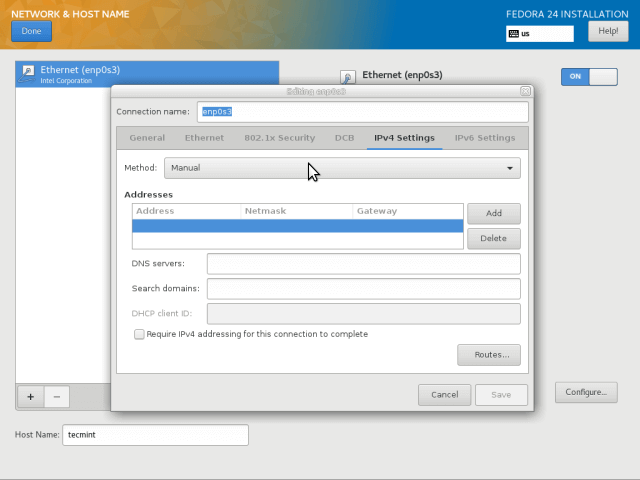Screen dimensions: 640x480
Task: Click the Address column header
Action: pos(187,211)
